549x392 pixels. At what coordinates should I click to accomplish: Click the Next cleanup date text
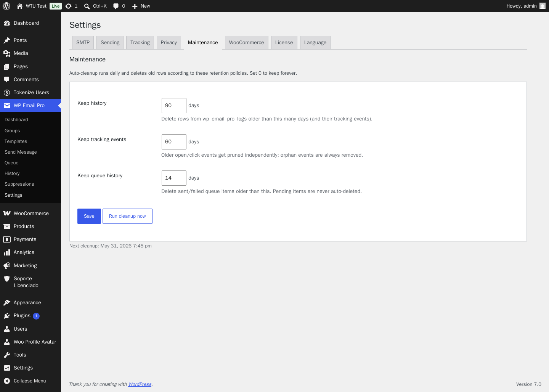(111, 246)
